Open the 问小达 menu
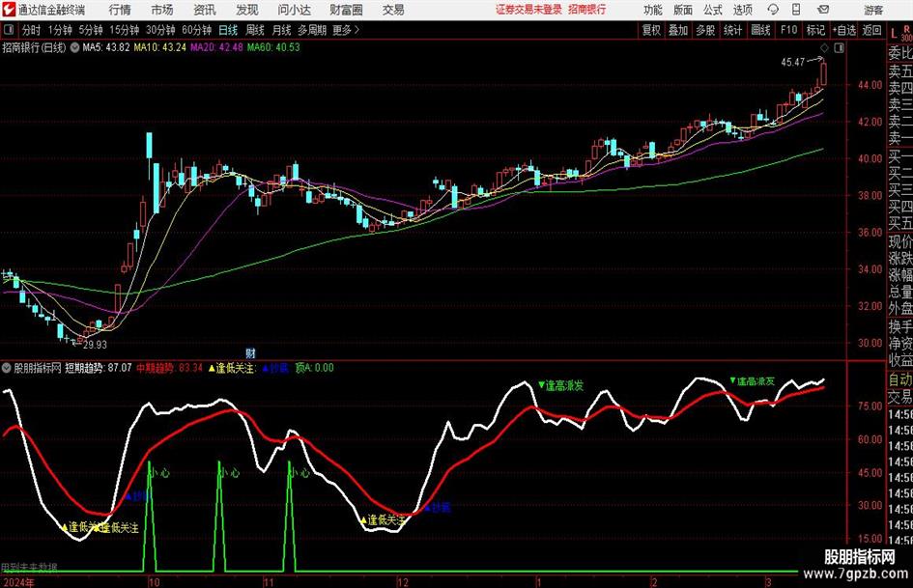Screen dimensions: 913x588 [x=294, y=10]
